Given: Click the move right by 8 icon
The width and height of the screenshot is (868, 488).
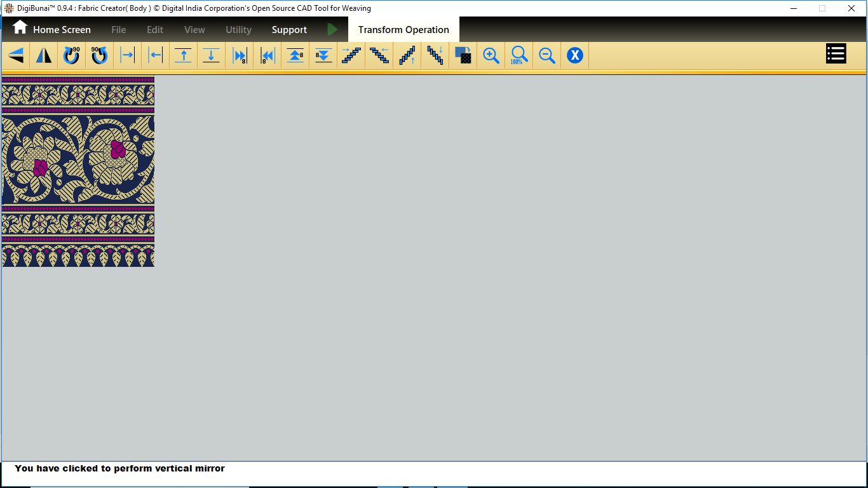Looking at the screenshot, I should coord(239,56).
